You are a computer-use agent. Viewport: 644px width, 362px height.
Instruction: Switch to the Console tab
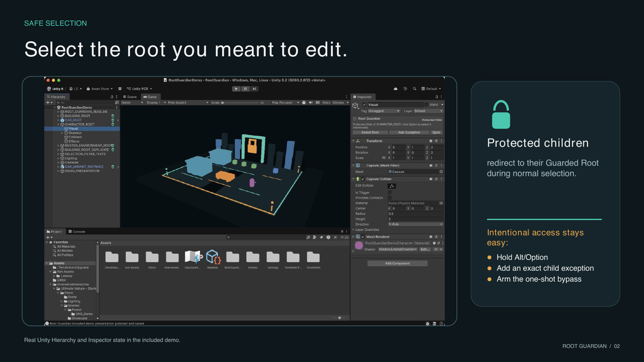coord(77,232)
